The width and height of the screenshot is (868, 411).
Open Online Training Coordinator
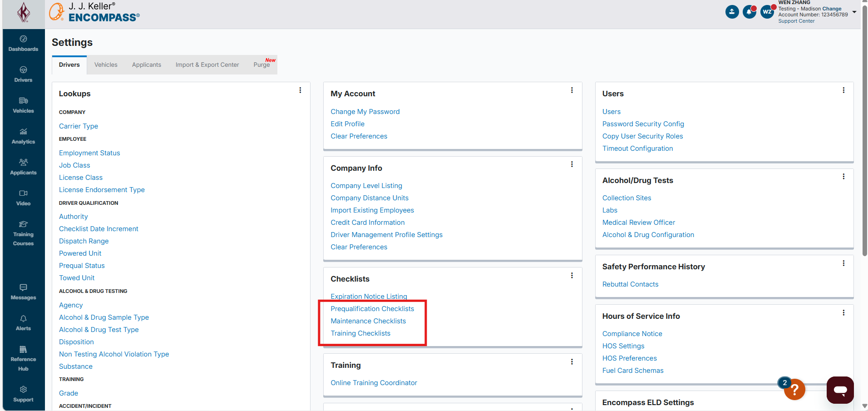click(x=374, y=383)
